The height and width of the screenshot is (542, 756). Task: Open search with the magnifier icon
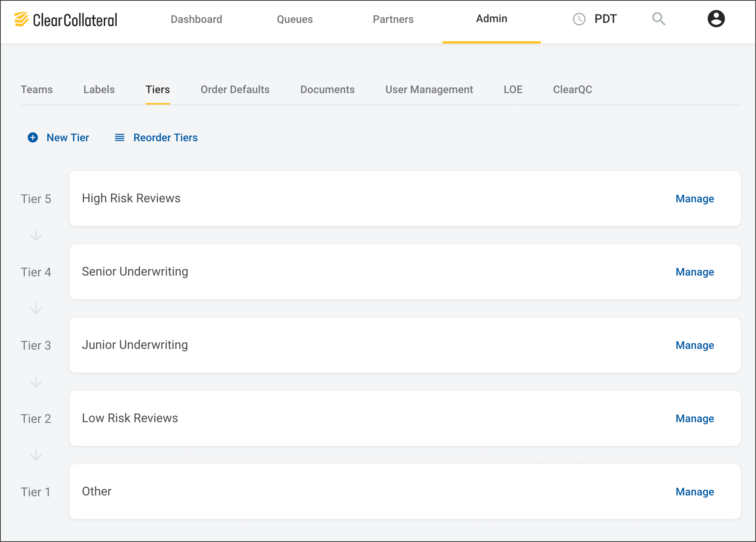tap(659, 19)
